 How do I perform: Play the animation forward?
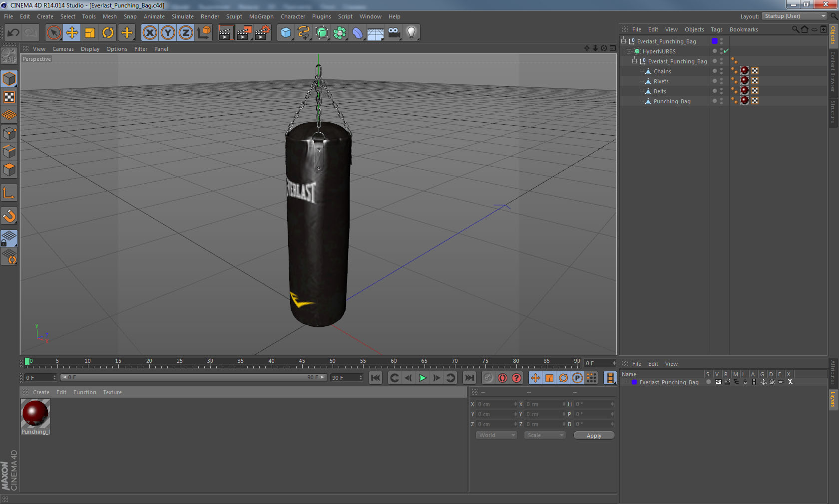pyautogui.click(x=422, y=378)
